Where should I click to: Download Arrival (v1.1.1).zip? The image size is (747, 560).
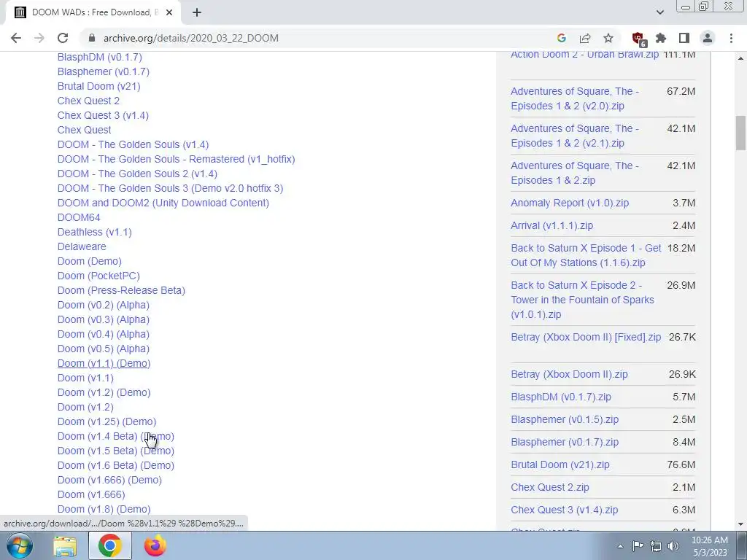click(551, 226)
